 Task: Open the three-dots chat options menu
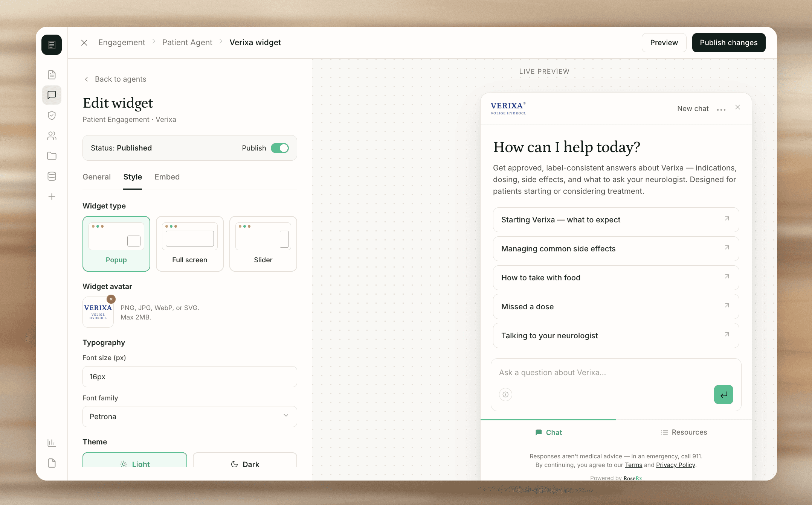pyautogui.click(x=721, y=110)
